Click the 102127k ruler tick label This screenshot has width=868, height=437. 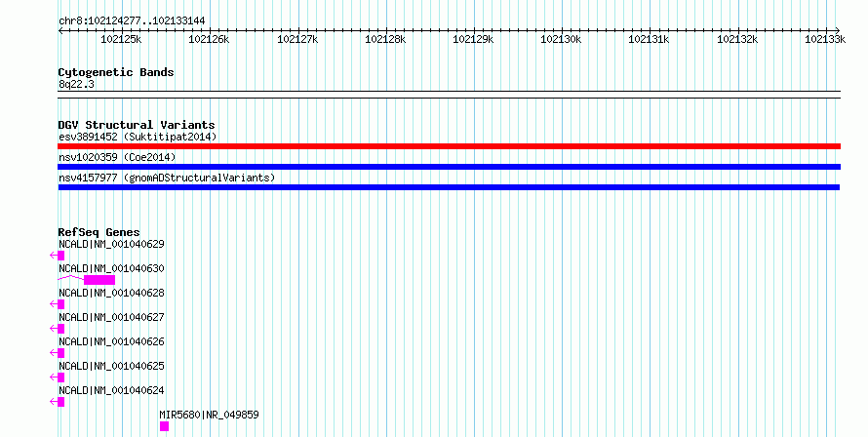[297, 39]
